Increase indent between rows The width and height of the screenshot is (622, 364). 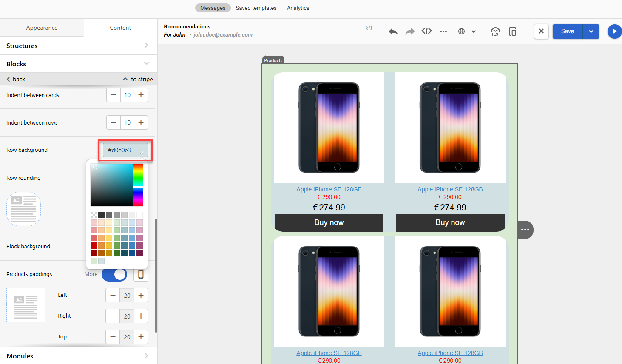click(x=141, y=122)
